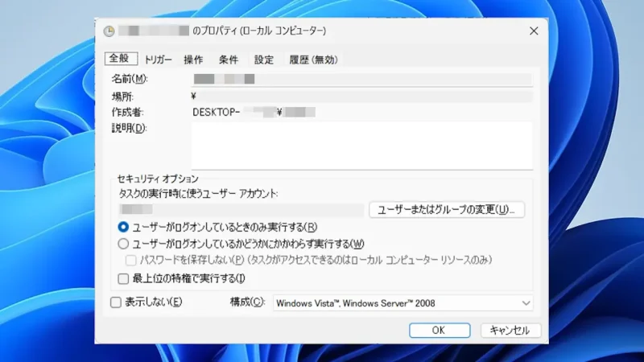Click the 構成(C): label
This screenshot has height=362, width=644.
(x=248, y=302)
